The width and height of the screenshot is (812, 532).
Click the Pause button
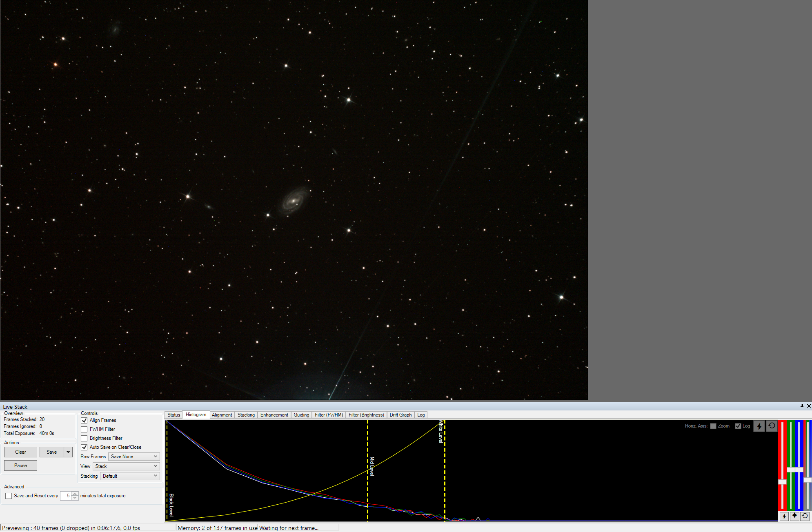click(20, 465)
